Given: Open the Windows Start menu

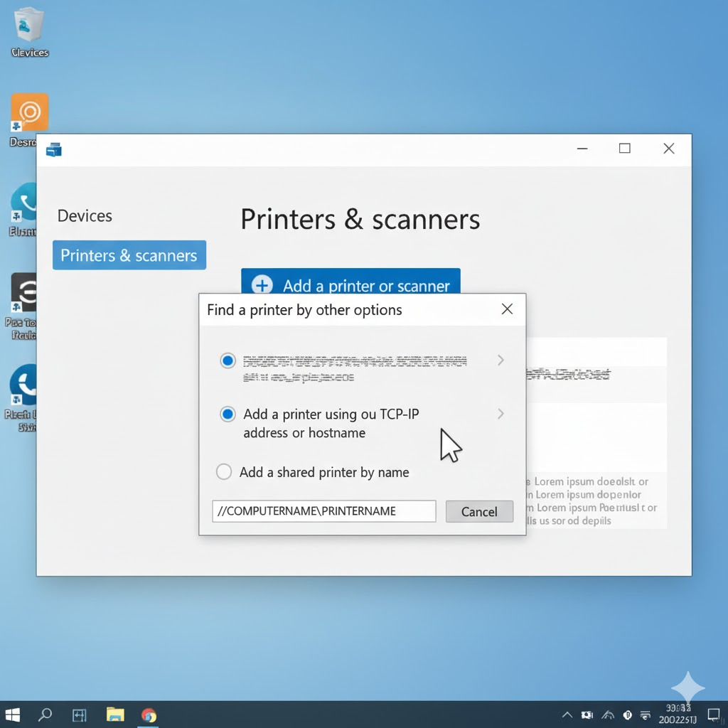Looking at the screenshot, I should [x=13, y=714].
